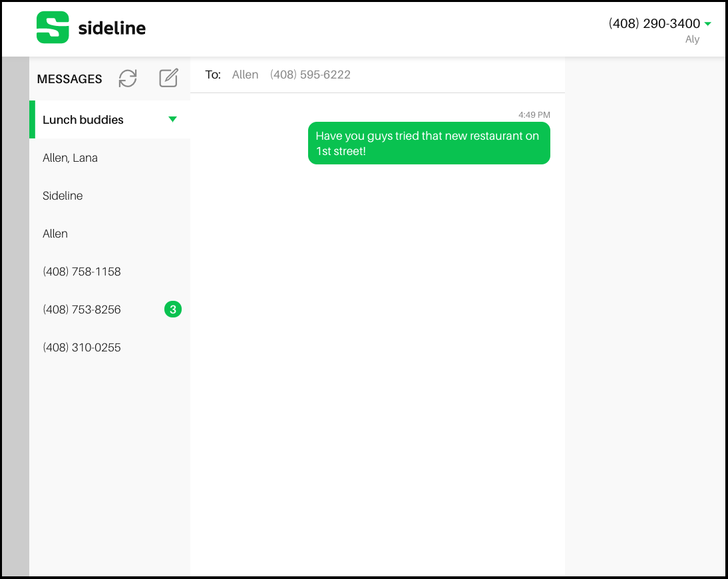This screenshot has width=728, height=579.
Task: Click the account name Aly
Action: (692, 39)
